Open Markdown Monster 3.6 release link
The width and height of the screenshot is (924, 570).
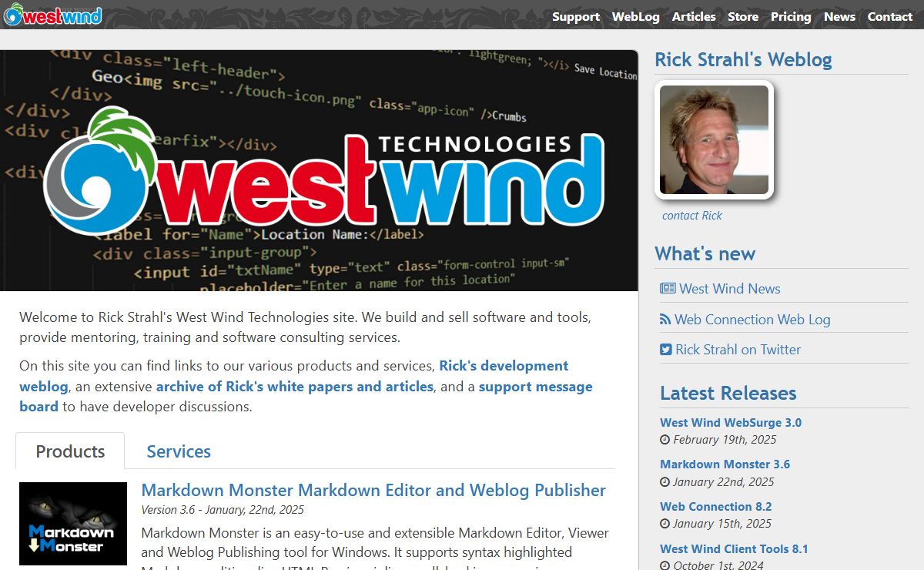tap(725, 464)
